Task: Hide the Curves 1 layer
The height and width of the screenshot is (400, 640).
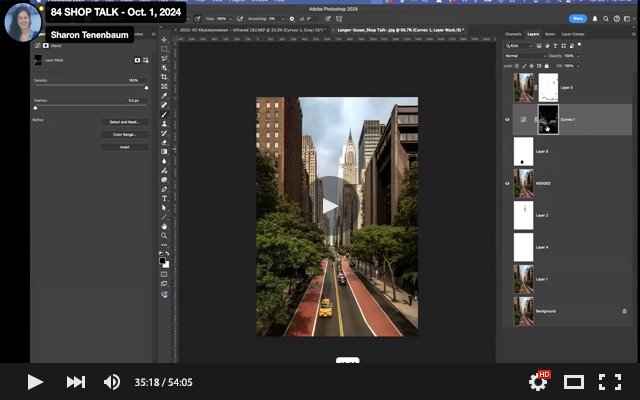Action: [507, 120]
